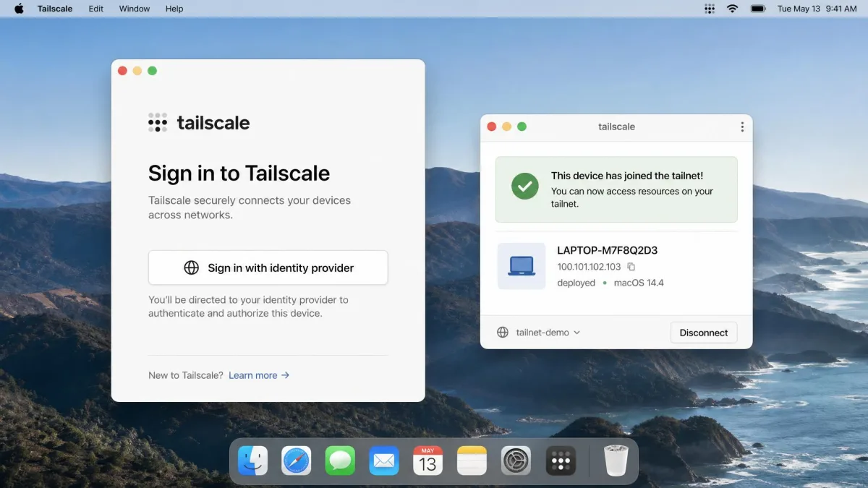Click the tailscale window title text
868x488 pixels.
tap(617, 127)
